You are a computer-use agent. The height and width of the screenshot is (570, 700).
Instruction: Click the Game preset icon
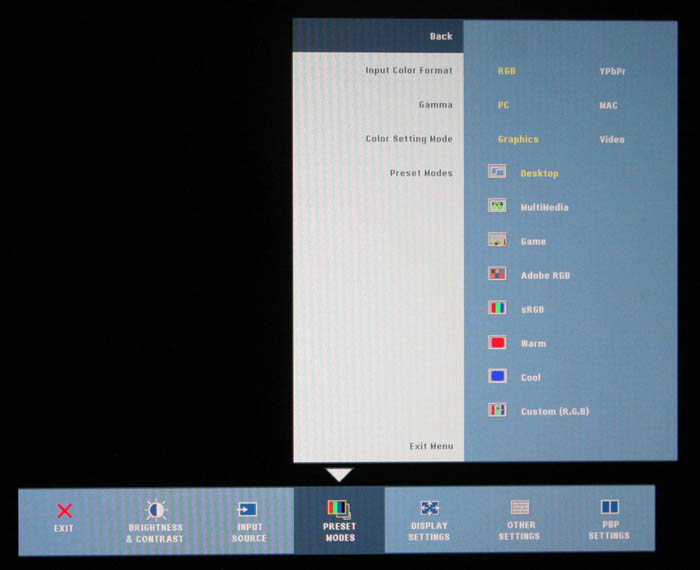(x=497, y=240)
